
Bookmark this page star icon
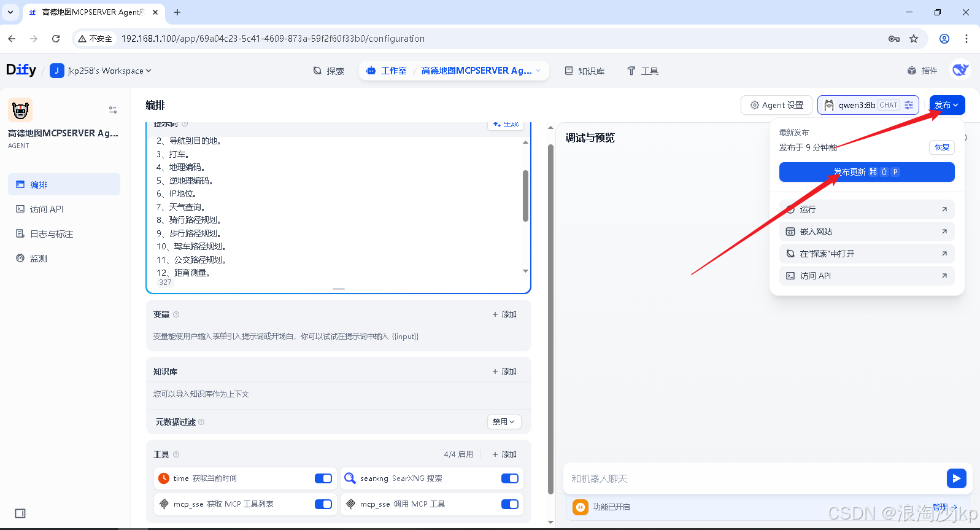tap(914, 39)
